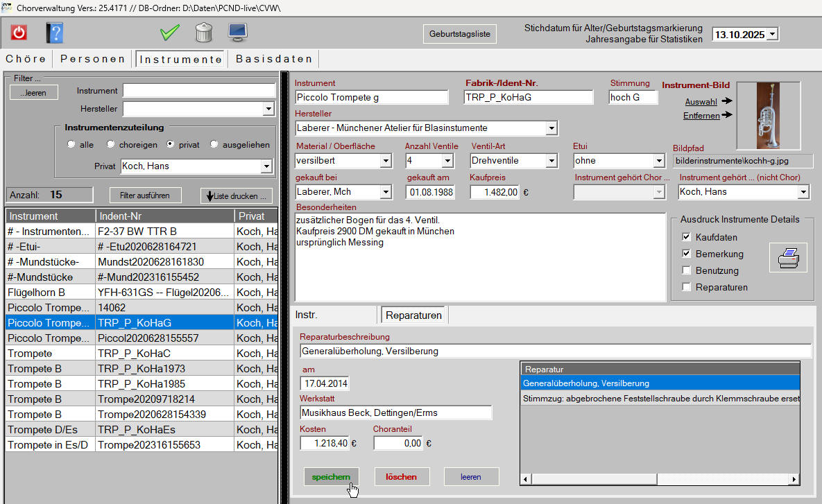Image resolution: width=822 pixels, height=504 pixels.
Task: Click the printer icon for instrument details
Action: (x=787, y=258)
